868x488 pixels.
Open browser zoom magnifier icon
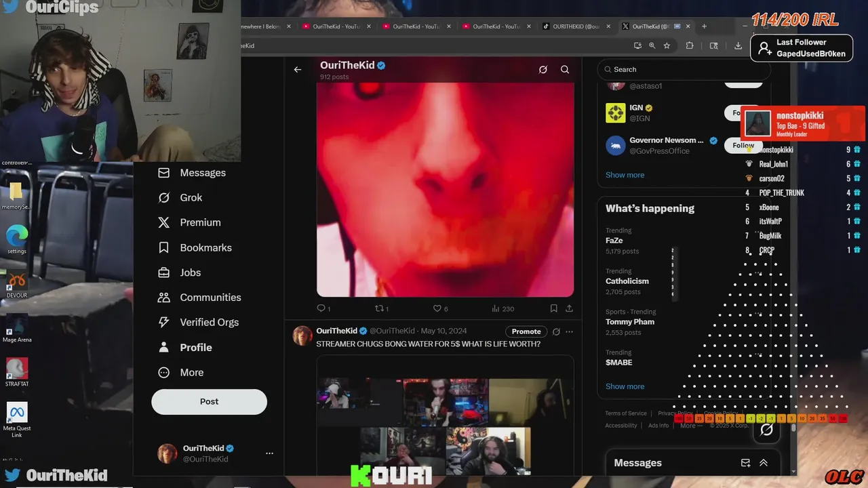[x=652, y=45]
